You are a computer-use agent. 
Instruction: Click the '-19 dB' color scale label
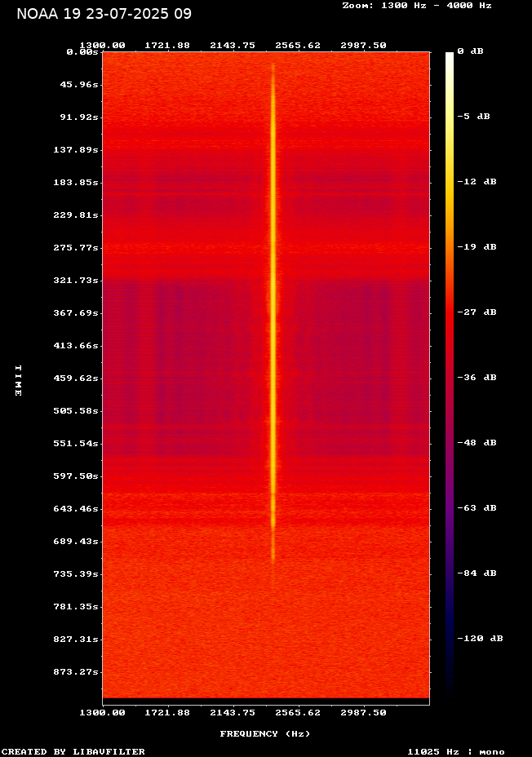tap(477, 246)
